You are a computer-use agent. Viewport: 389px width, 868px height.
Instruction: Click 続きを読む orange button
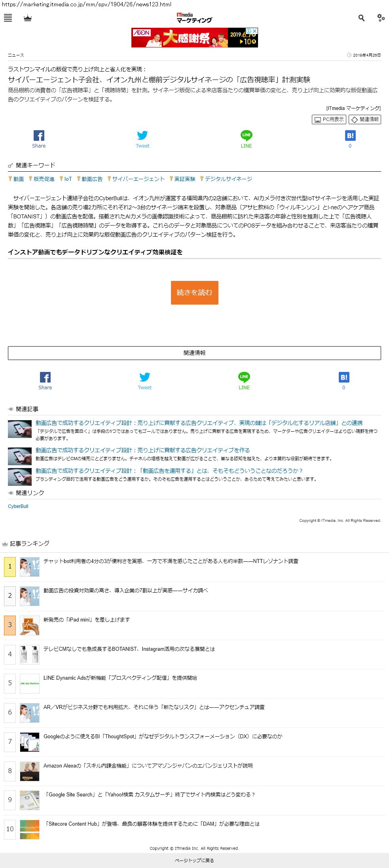click(x=194, y=292)
